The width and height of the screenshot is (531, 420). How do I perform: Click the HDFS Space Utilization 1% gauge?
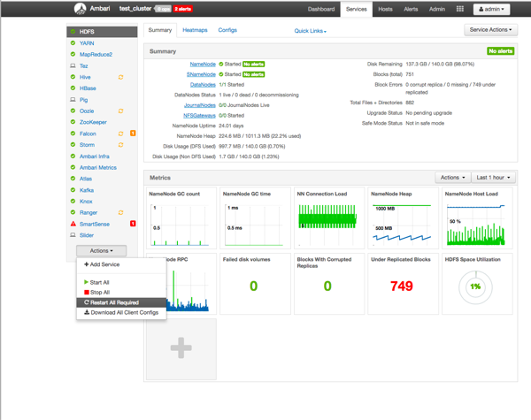(x=475, y=287)
